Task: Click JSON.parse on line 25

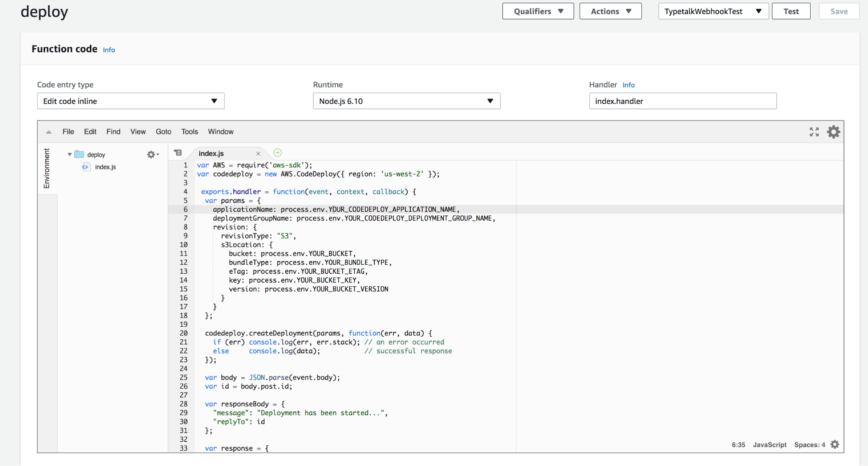Action: tap(268, 377)
